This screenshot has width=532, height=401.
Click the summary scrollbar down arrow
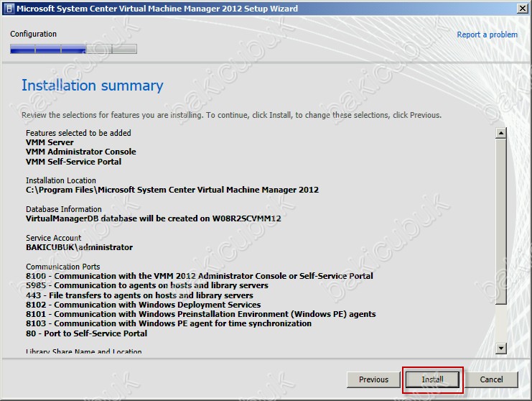click(x=501, y=348)
